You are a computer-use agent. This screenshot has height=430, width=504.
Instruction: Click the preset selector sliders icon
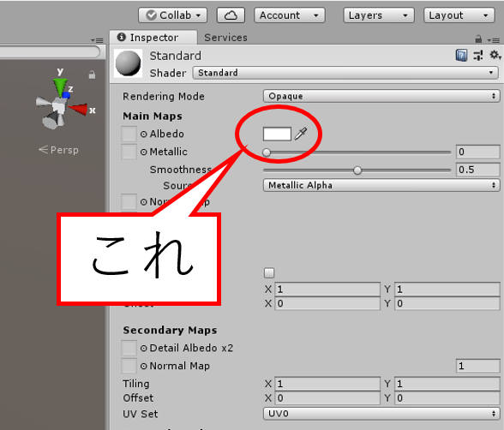(x=478, y=55)
